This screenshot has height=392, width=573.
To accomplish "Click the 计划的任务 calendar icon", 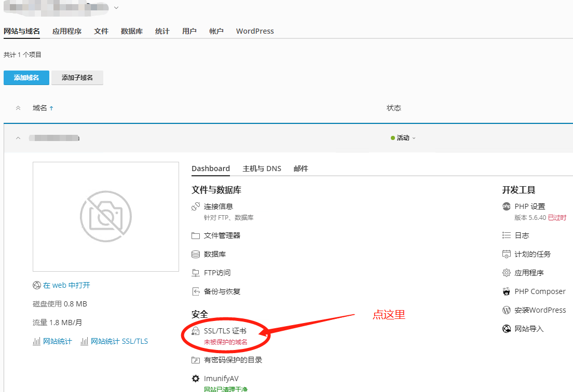I will pos(507,254).
